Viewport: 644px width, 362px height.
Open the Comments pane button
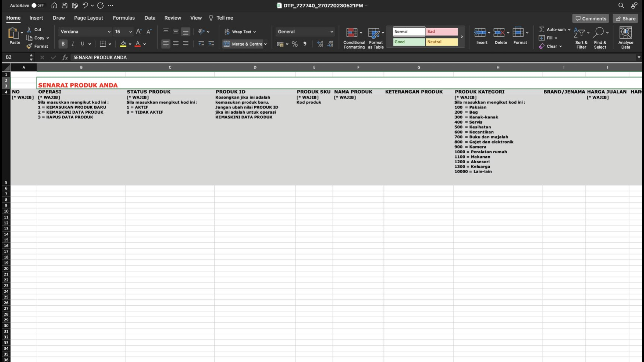click(x=591, y=18)
